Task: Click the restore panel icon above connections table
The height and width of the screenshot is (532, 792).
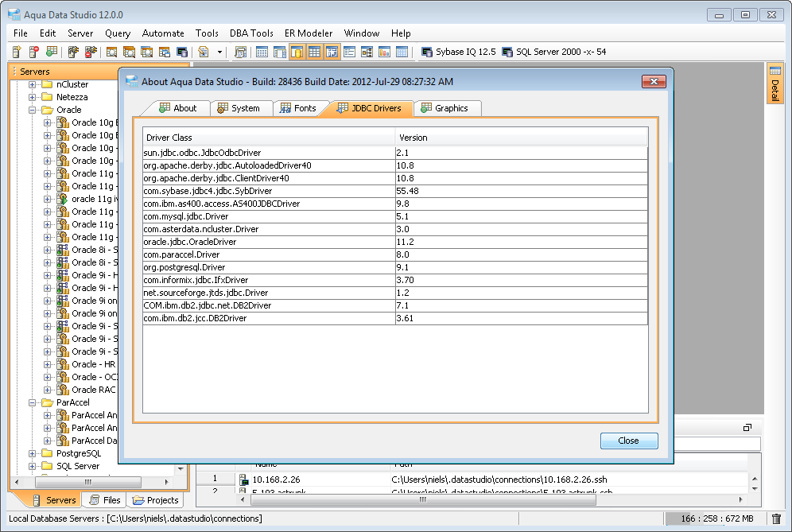Action: [x=747, y=427]
